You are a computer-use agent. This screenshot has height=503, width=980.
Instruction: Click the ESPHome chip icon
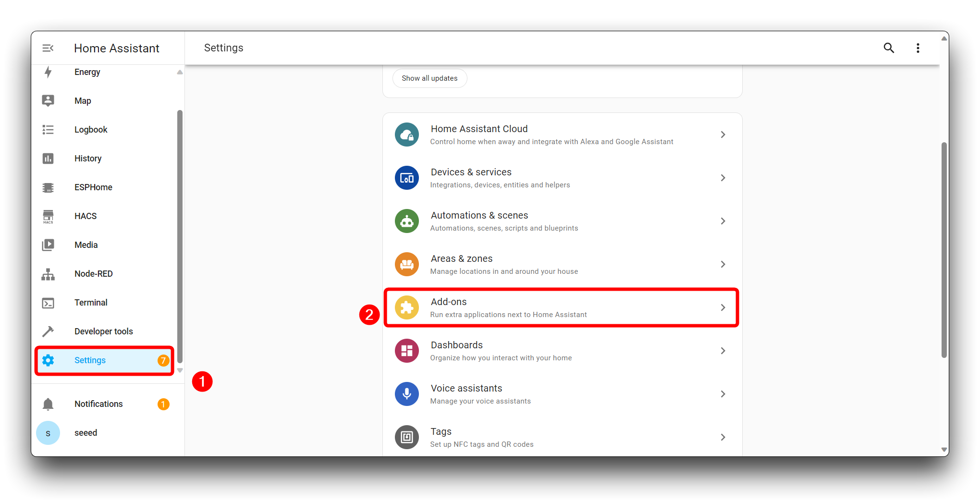(48, 187)
